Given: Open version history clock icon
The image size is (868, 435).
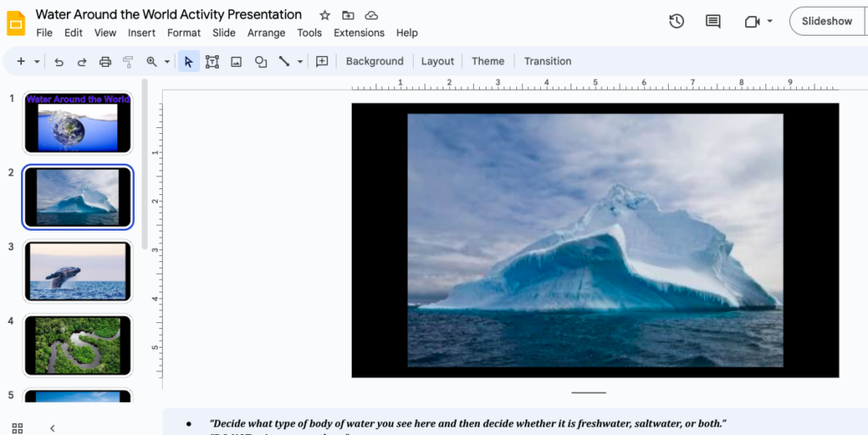Looking at the screenshot, I should [x=676, y=21].
